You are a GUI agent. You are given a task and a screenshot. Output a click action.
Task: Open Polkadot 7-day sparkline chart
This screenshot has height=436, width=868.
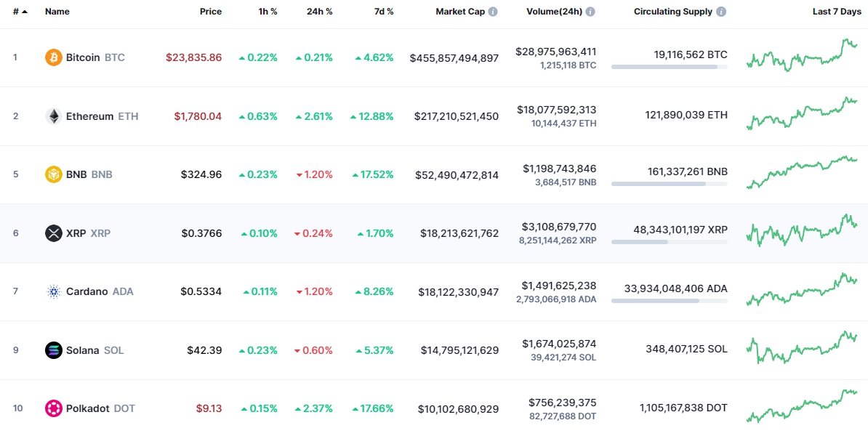802,405
